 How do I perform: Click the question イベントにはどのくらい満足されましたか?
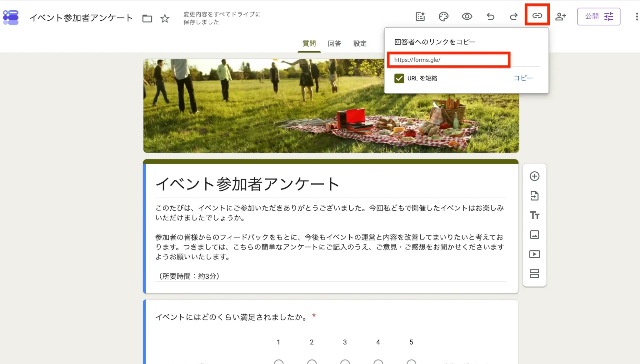click(231, 317)
